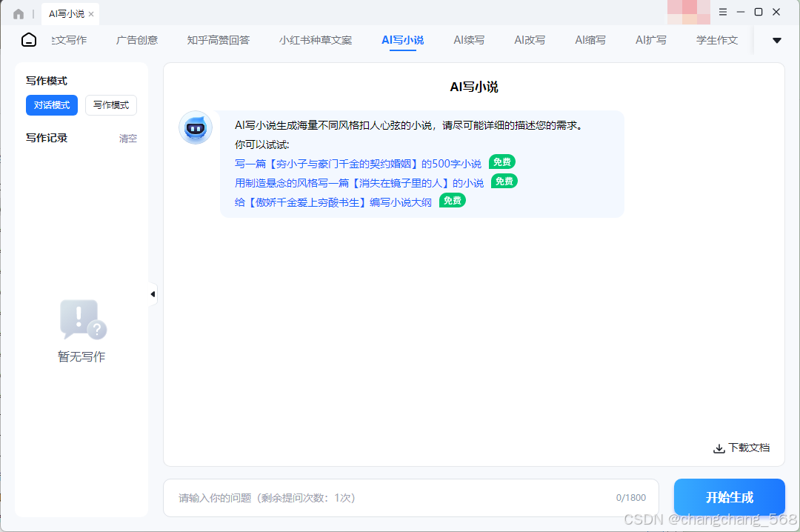The image size is (800, 532).
Task: Click 免费 badge on third suggestion
Action: click(x=452, y=201)
